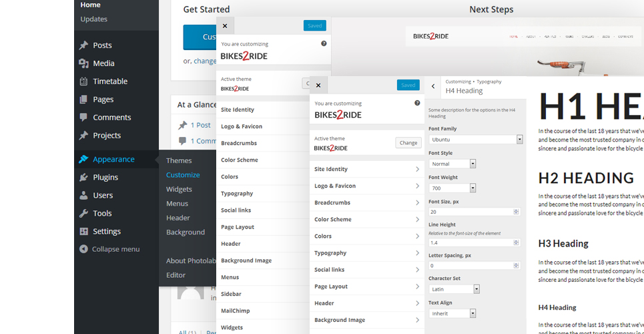Screen dimensions: 644x334
Task: Click the Collapse menu arrow icon
Action: [x=84, y=249]
